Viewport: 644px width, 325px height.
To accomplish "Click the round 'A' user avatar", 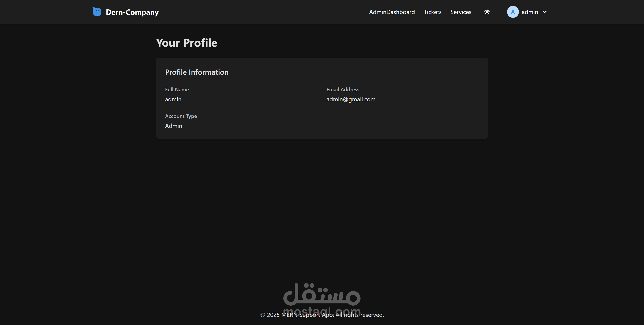I will pos(512,12).
